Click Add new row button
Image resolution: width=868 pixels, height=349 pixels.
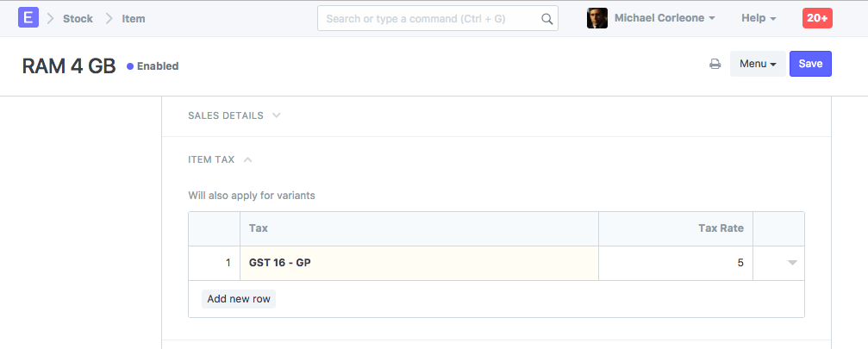[x=239, y=299]
